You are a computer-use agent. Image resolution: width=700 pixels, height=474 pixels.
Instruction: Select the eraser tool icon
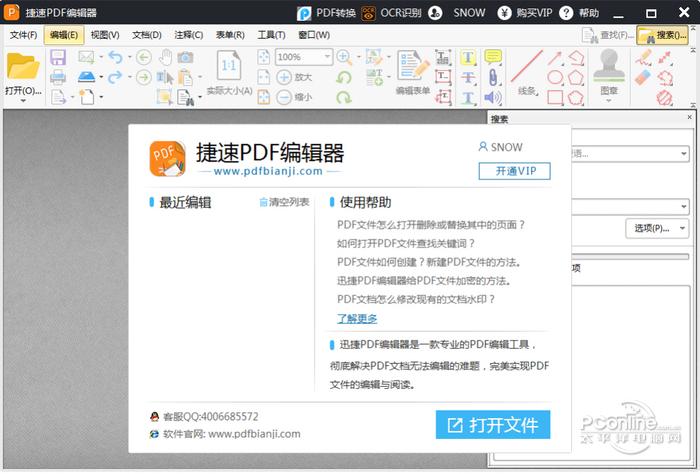pyautogui.click(x=643, y=78)
